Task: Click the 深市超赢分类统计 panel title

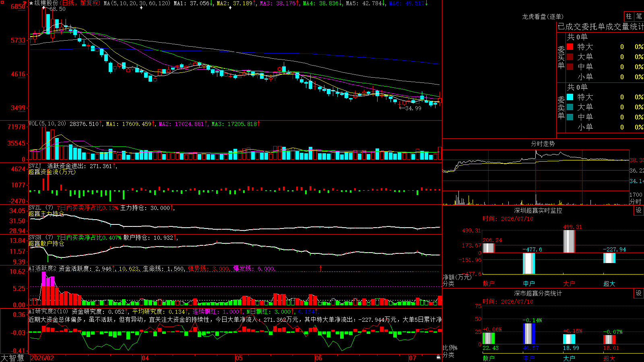Action: 538,293
